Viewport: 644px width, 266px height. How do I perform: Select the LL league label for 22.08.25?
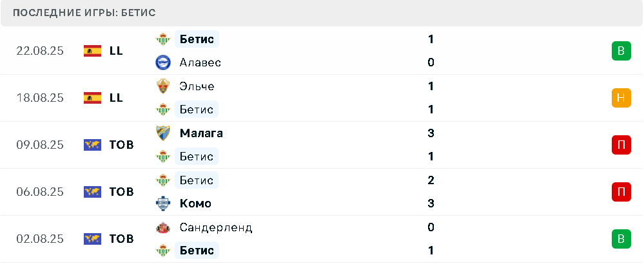(116, 51)
